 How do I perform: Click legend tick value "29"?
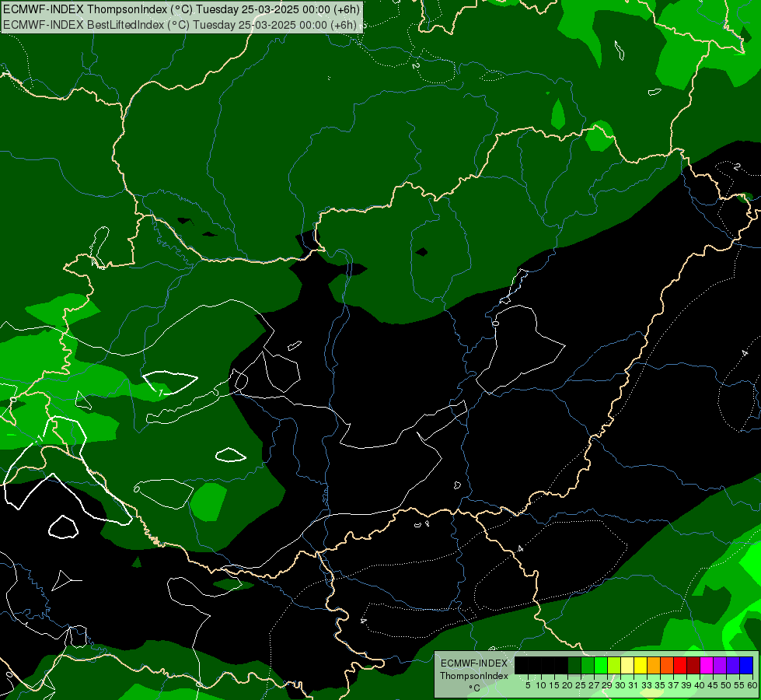tap(606, 685)
